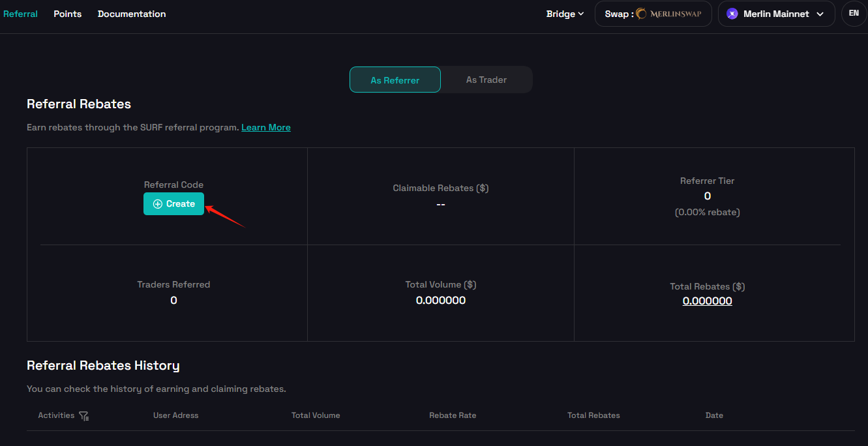Click the plus icon on Create button
Image resolution: width=868 pixels, height=446 pixels.
[x=158, y=204]
